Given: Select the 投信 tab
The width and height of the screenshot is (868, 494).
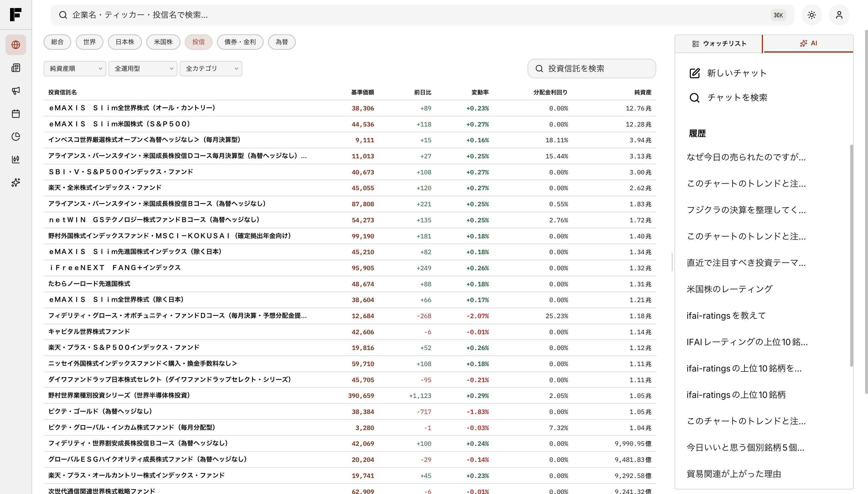Looking at the screenshot, I should pyautogui.click(x=199, y=42).
